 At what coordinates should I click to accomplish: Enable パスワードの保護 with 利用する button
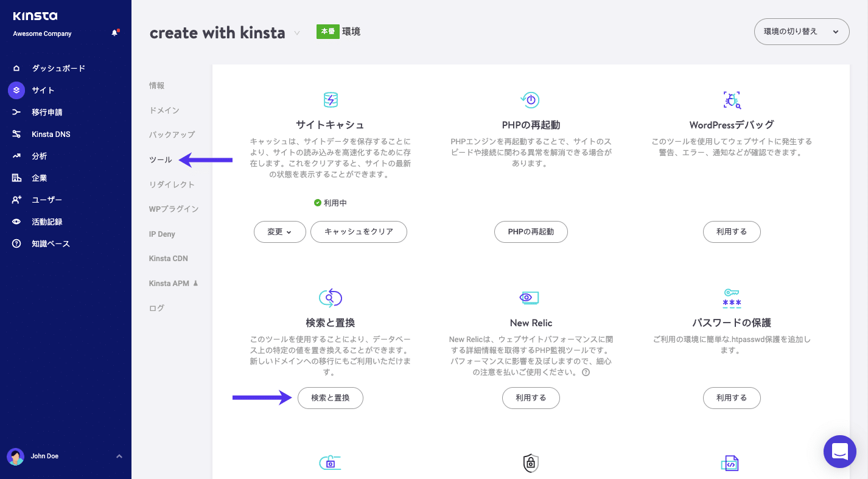point(732,398)
